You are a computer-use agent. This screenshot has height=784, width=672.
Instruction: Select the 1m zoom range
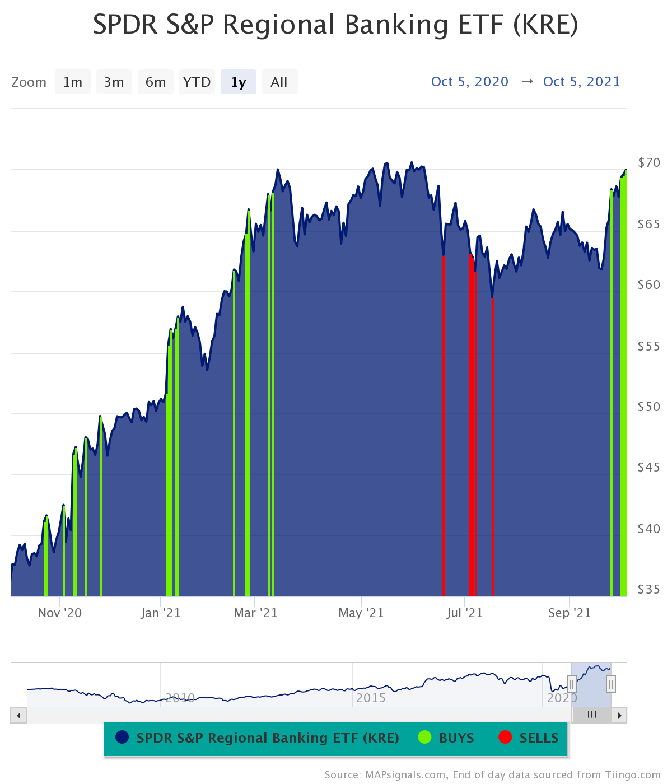coord(73,82)
